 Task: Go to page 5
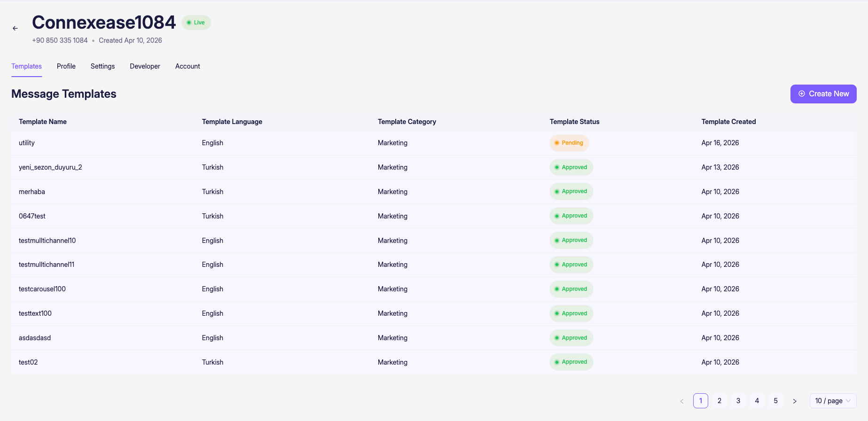pyautogui.click(x=776, y=401)
